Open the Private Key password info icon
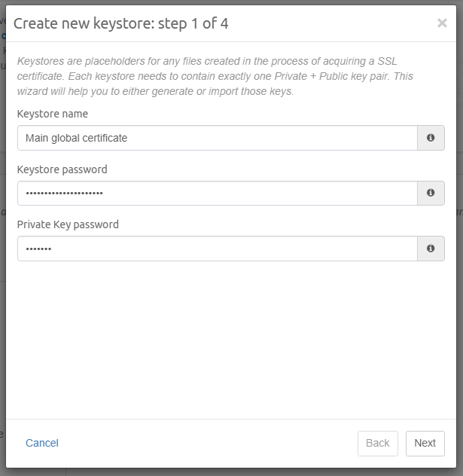 [x=431, y=249]
